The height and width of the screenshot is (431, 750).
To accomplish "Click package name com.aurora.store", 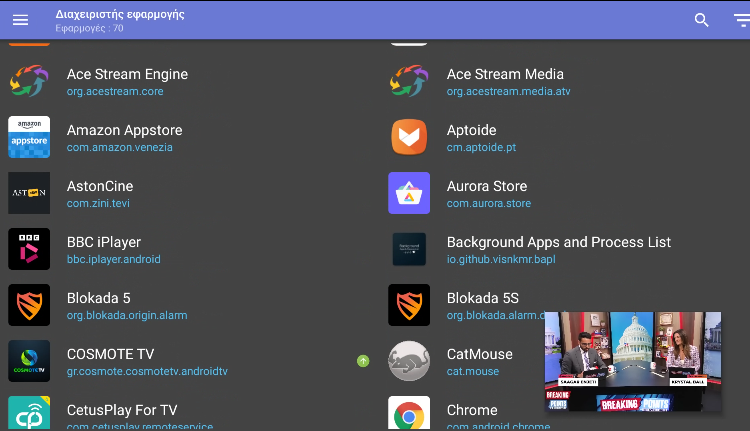I will pos(489,203).
